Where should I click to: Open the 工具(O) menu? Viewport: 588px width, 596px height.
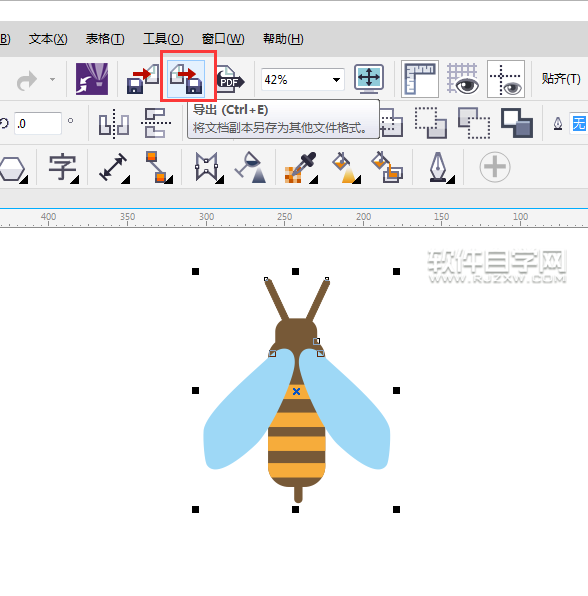point(163,39)
